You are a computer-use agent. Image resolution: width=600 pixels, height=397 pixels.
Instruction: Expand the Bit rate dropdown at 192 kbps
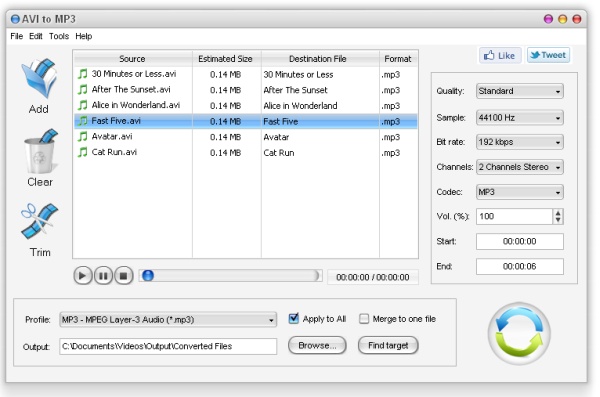click(520, 142)
